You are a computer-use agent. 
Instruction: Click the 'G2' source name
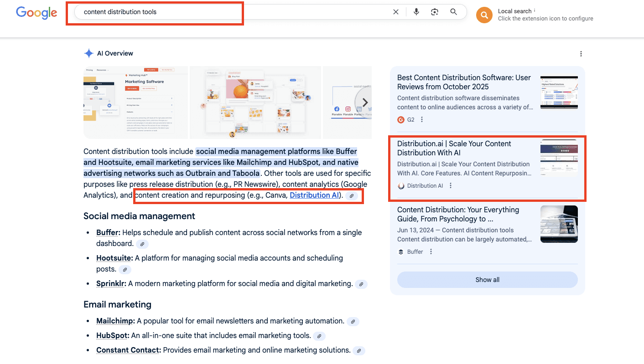click(x=411, y=120)
